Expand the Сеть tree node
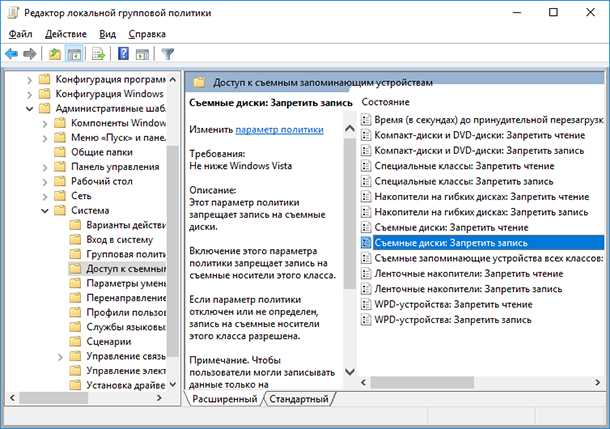Viewport: 610px width, 429px height. click(45, 196)
